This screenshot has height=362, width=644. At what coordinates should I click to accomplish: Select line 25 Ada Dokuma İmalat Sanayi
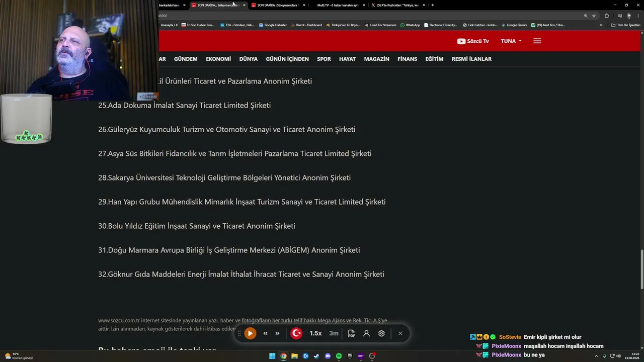click(184, 105)
